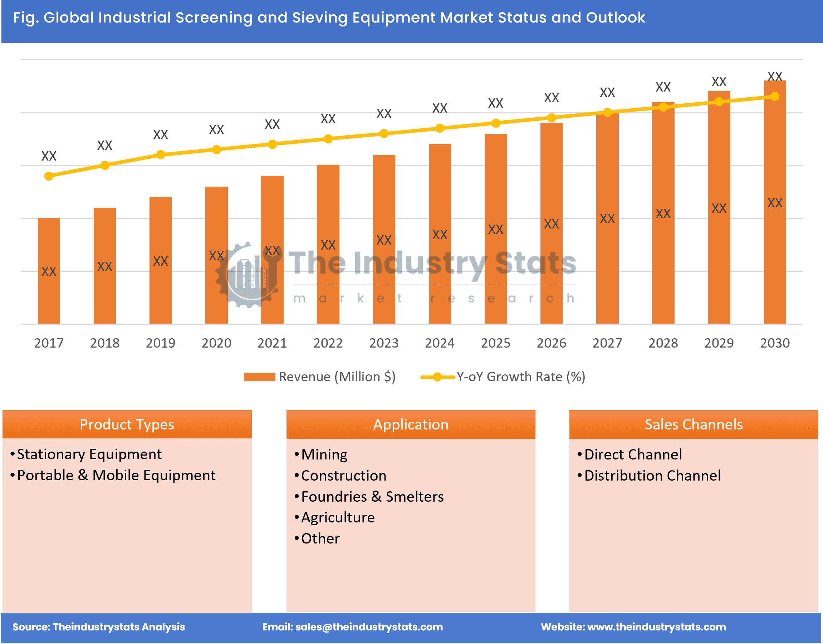Select 'Construction' in the Application list

click(344, 476)
